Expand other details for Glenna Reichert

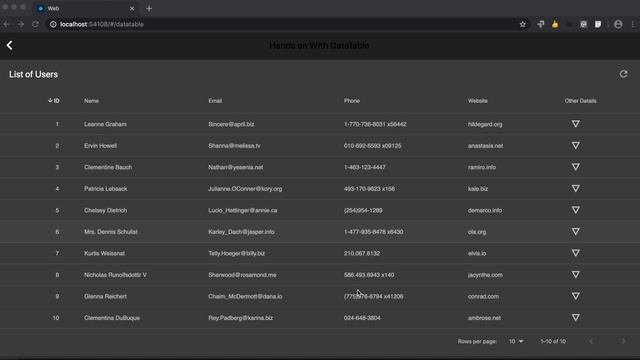click(576, 296)
